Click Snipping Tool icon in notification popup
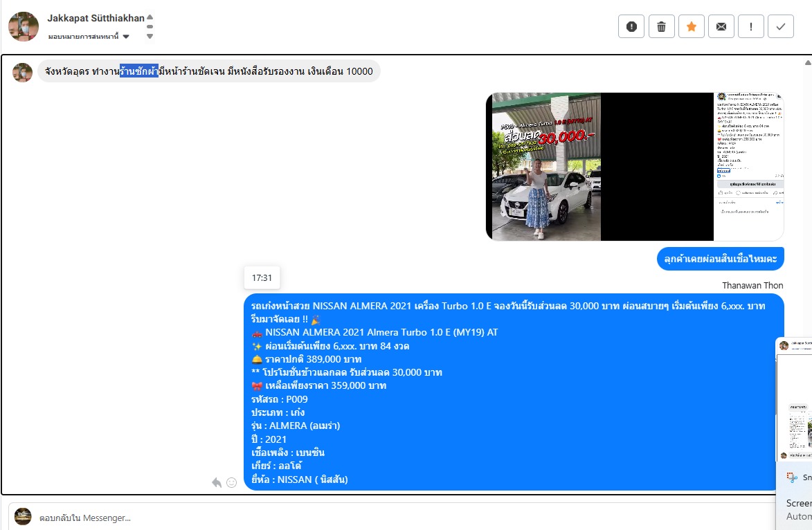This screenshot has height=530, width=812. [792, 477]
